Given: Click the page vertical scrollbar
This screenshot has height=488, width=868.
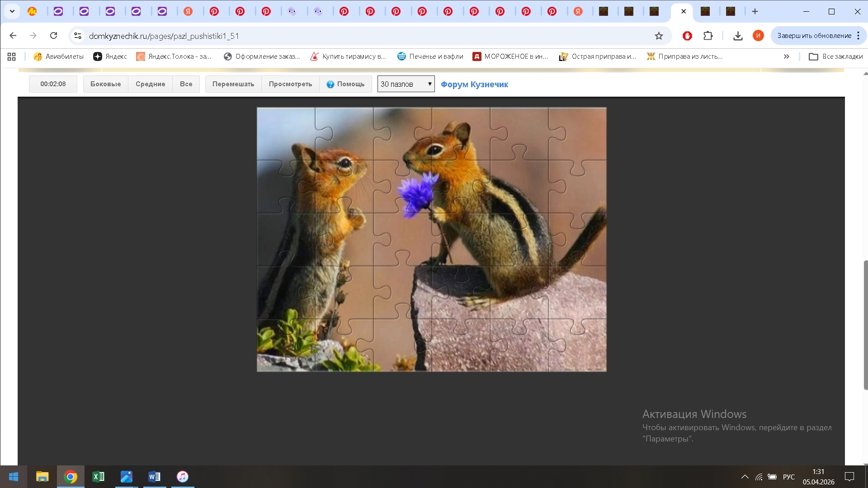Looking at the screenshot, I should [x=865, y=324].
